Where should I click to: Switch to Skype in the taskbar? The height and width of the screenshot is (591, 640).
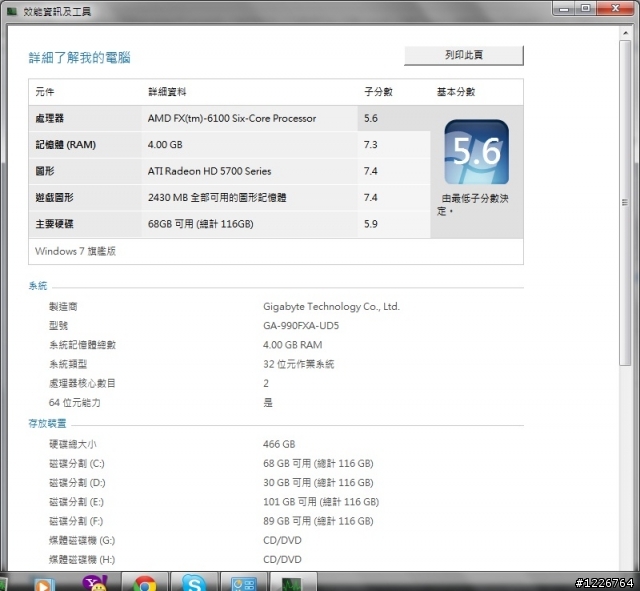pos(194,583)
